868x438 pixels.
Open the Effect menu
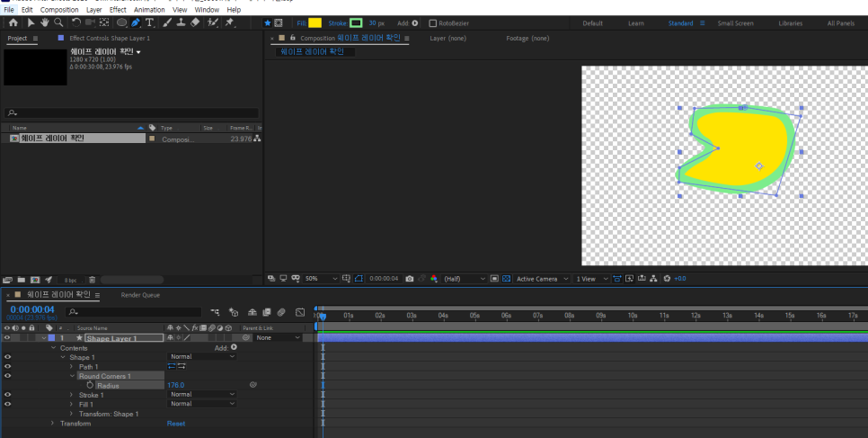[x=118, y=9]
